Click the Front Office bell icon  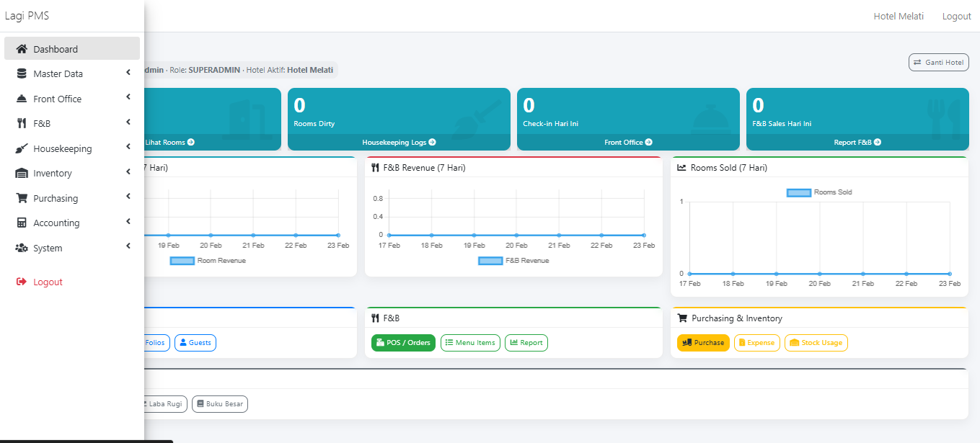click(22, 99)
